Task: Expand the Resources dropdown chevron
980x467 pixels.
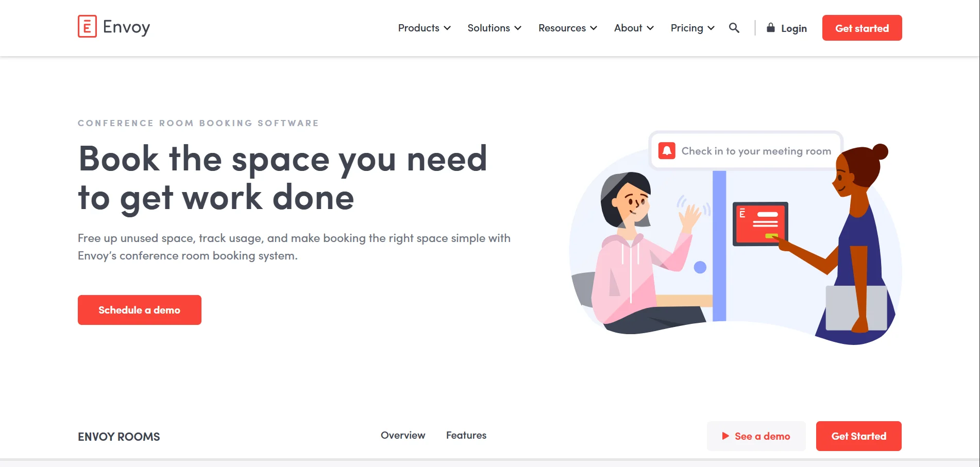Action: pyautogui.click(x=594, y=28)
